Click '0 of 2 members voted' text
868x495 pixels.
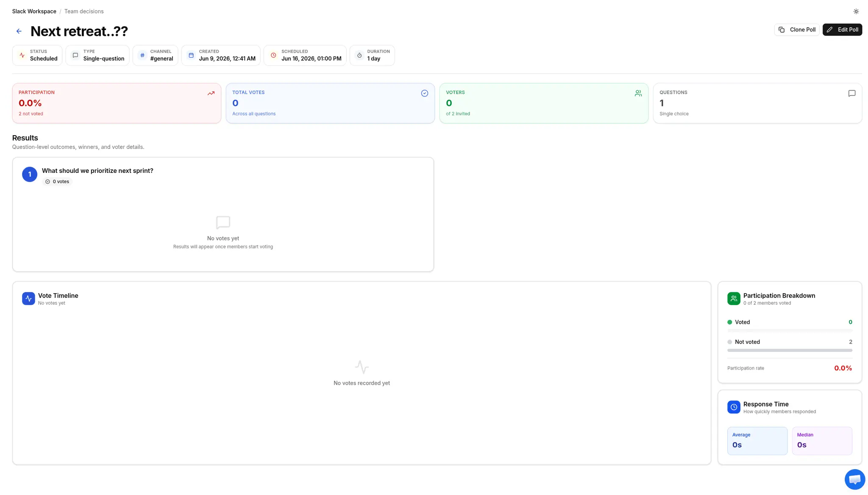767,303
